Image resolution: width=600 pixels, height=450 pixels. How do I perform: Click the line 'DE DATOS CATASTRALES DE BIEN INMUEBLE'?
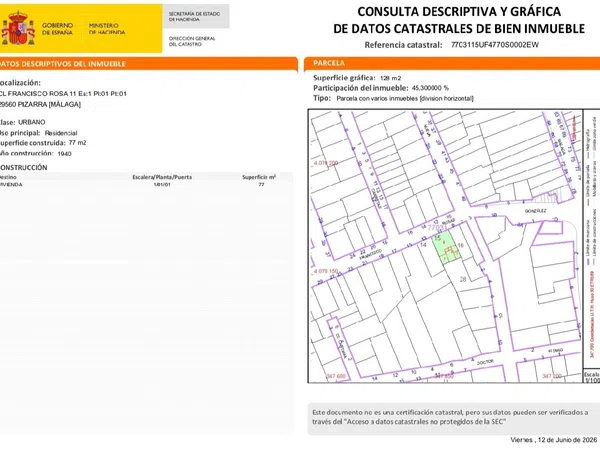click(x=459, y=29)
